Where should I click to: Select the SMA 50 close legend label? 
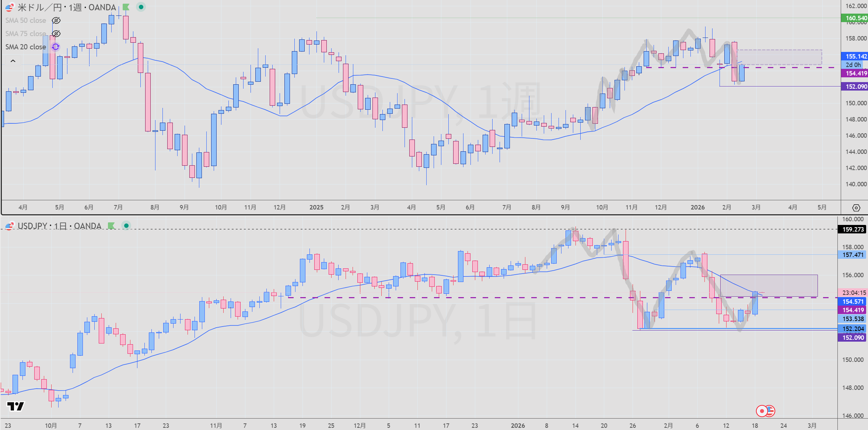[26, 21]
